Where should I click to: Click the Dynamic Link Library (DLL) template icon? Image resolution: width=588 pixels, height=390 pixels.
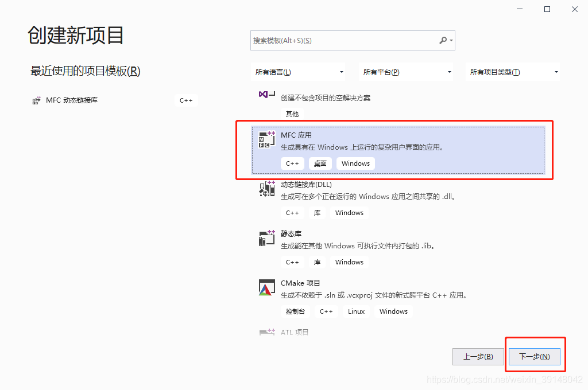[x=266, y=189]
